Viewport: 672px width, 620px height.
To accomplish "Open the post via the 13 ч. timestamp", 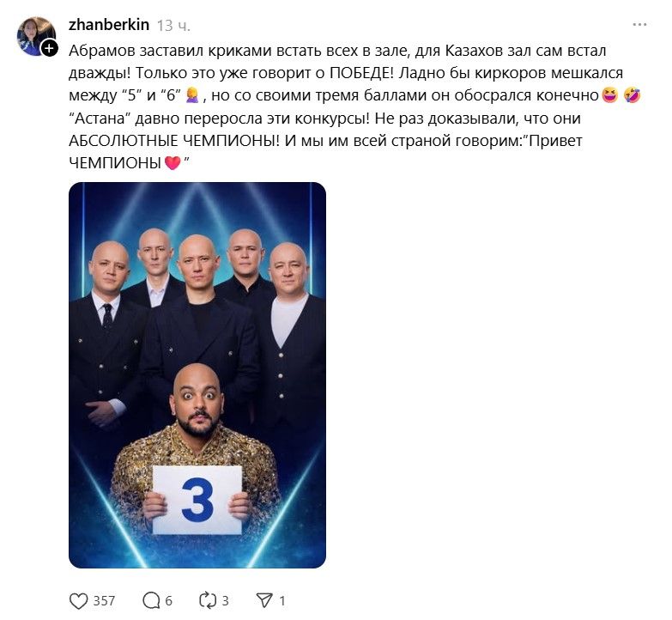I will pyautogui.click(x=173, y=26).
